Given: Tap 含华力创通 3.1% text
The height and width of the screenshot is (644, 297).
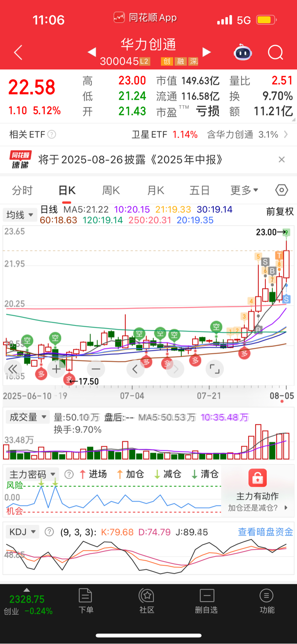Looking at the screenshot, I should pyautogui.click(x=242, y=134).
